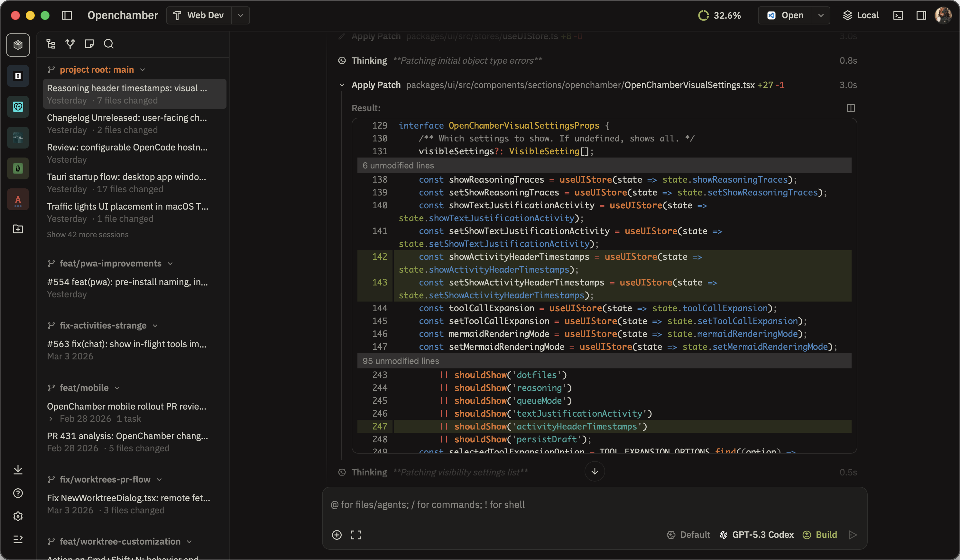Open the session search icon
The height and width of the screenshot is (560, 960).
108,44
